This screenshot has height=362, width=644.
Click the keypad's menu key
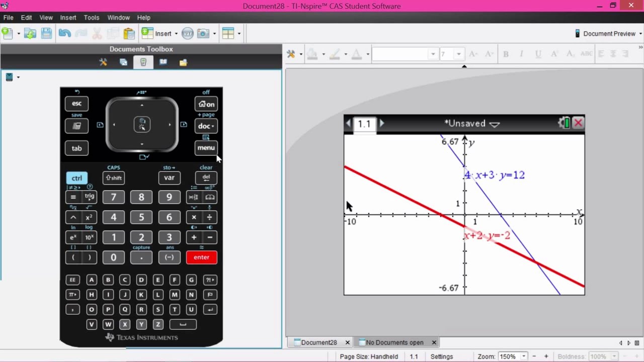[206, 148]
